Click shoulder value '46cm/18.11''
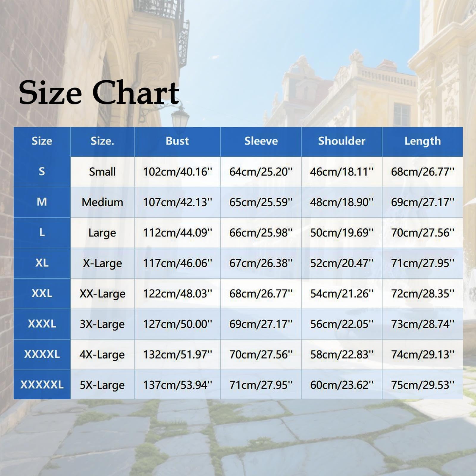Image resolution: width=476 pixels, height=476 pixels. coord(342,172)
